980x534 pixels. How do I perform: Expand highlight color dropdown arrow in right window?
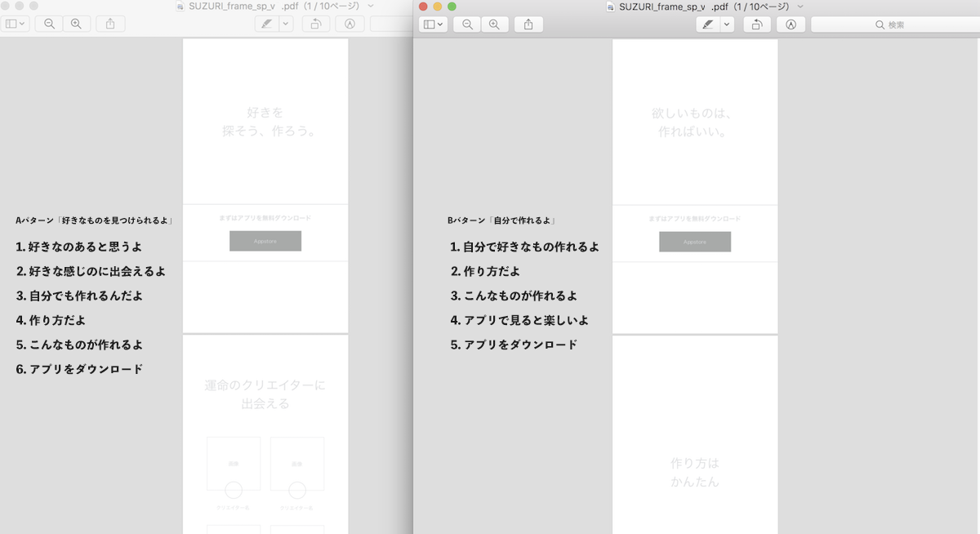(x=726, y=24)
